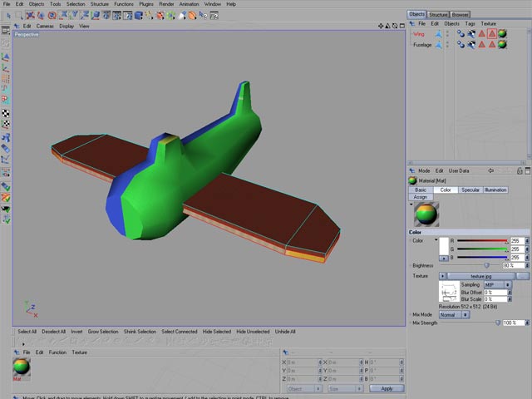The width and height of the screenshot is (532, 399).
Task: Click Select Connected command
Action: coord(180,332)
